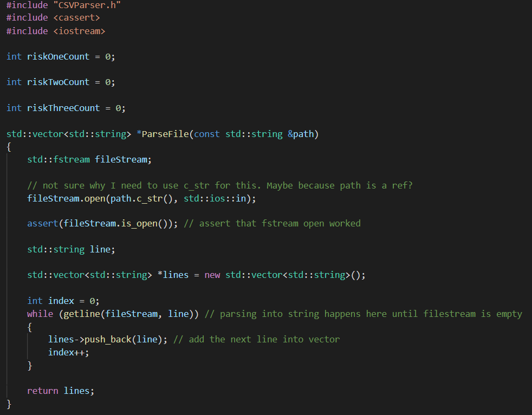The height and width of the screenshot is (415, 532).
Task: Click getline(fileStream, line) call
Action: 128,314
